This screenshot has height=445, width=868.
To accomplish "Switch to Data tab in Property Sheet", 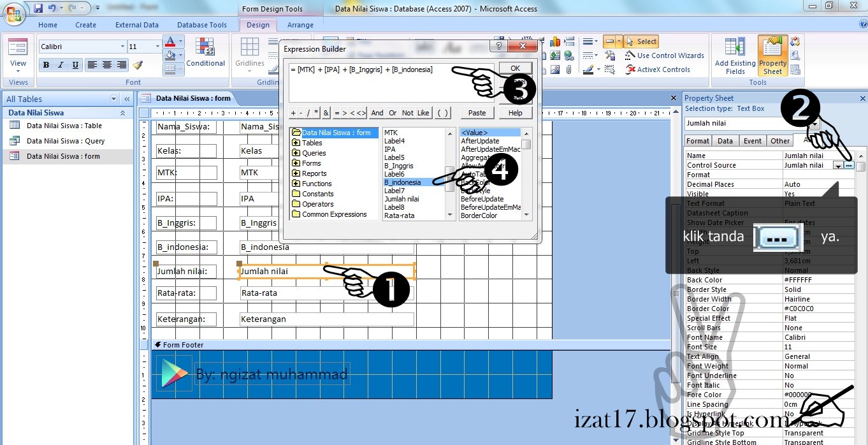I will pyautogui.click(x=725, y=141).
